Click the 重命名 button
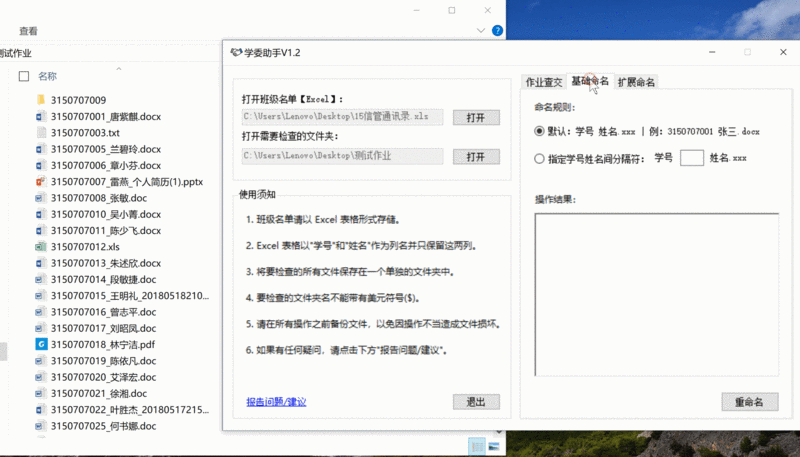Screen dimensions: 800x457 coord(749,401)
